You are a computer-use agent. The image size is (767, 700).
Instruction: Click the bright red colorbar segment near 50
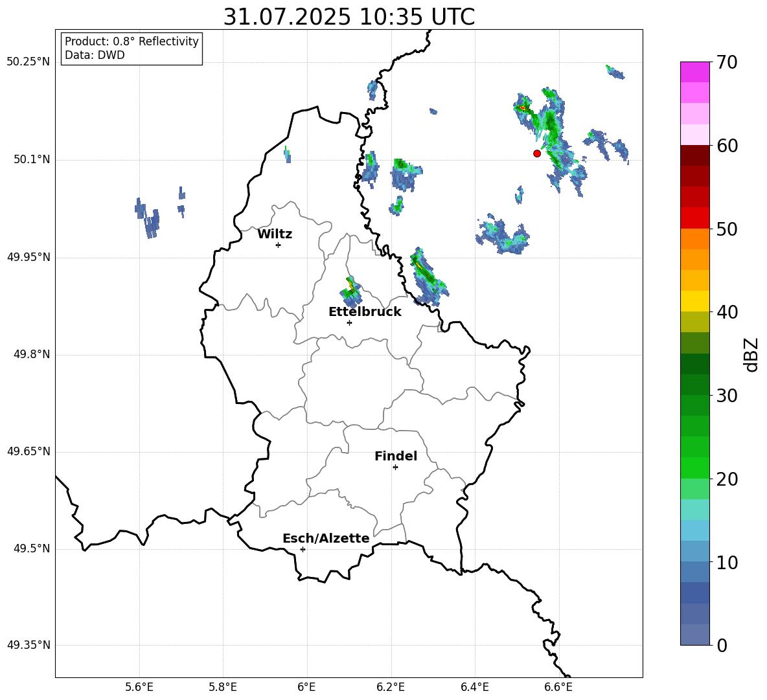694,218
